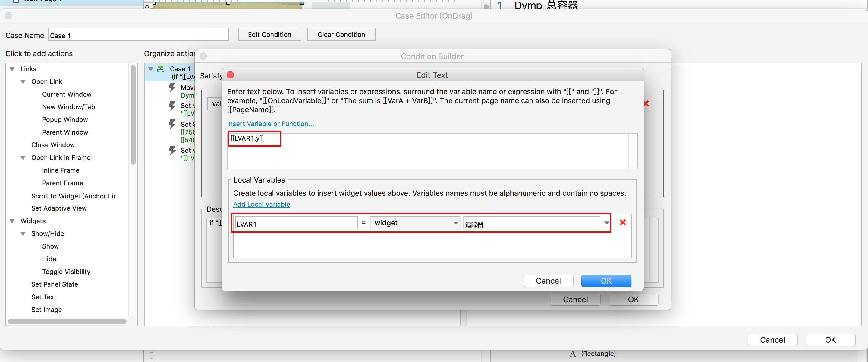Collapse the Show/Hide tree group
The image size is (868, 362).
click(23, 234)
